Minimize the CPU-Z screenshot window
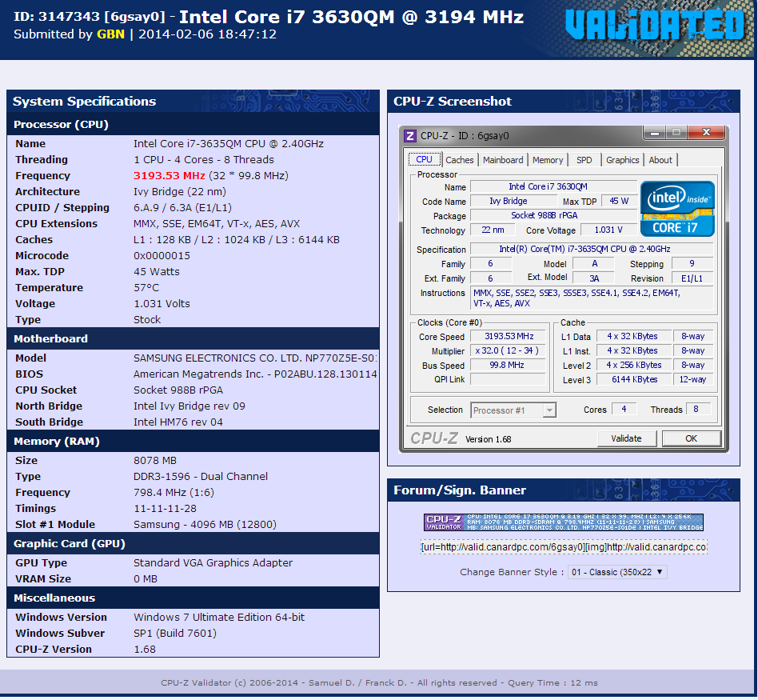The image size is (758, 700). [655, 133]
